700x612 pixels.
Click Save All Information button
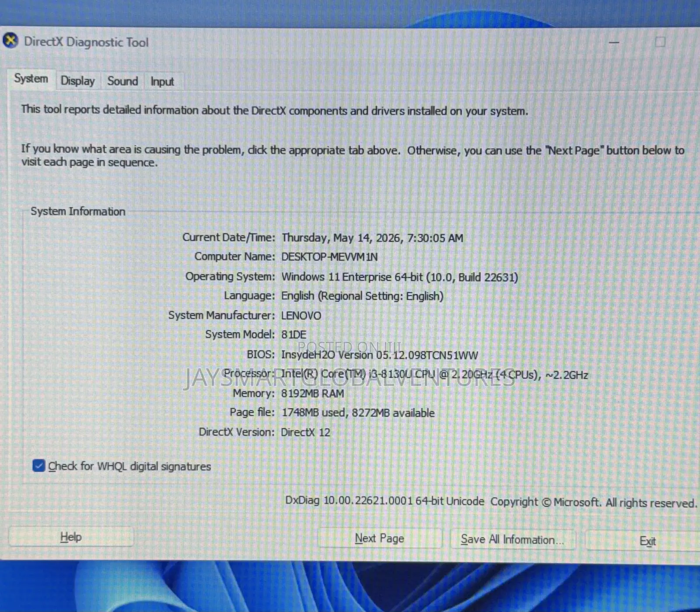[x=512, y=539]
